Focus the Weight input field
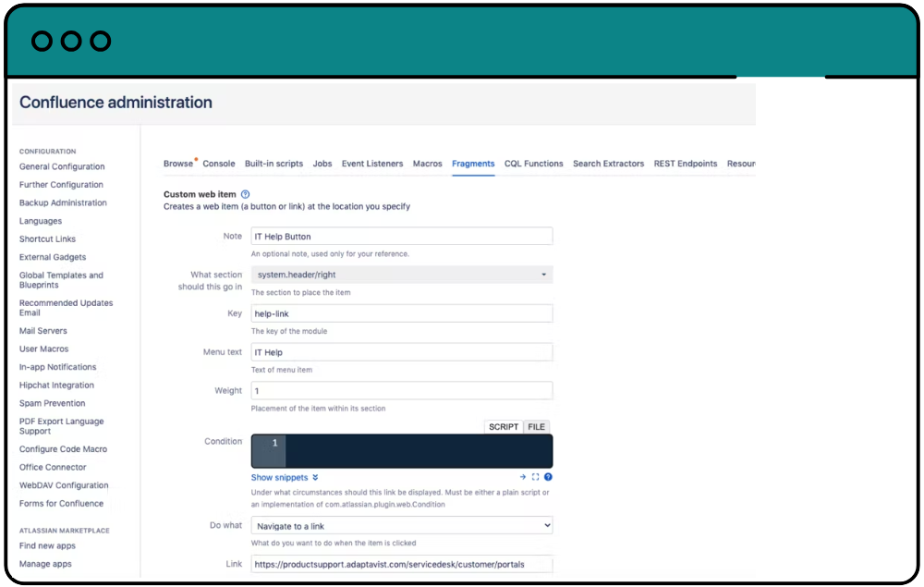This screenshot has width=924, height=587. [402, 391]
